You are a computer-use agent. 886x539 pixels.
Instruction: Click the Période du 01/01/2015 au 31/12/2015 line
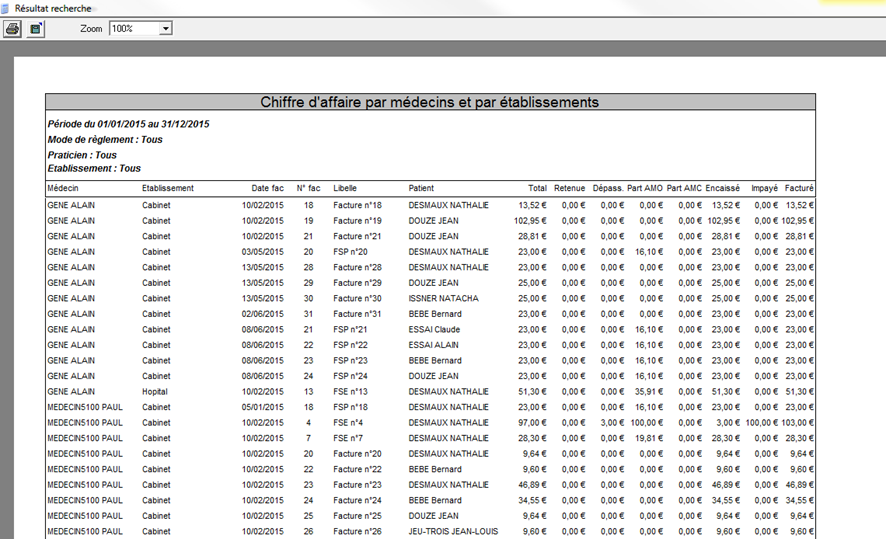(128, 124)
